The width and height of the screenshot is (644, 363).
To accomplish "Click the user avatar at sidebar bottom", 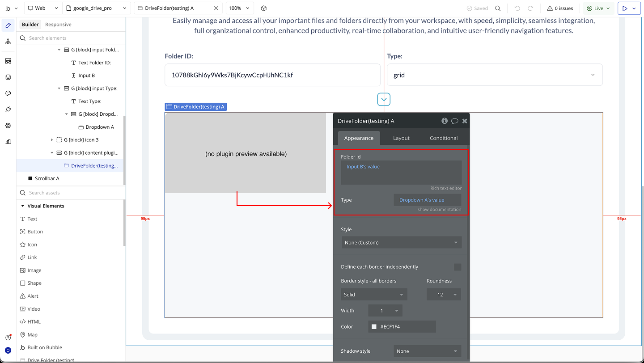I will click(8, 350).
